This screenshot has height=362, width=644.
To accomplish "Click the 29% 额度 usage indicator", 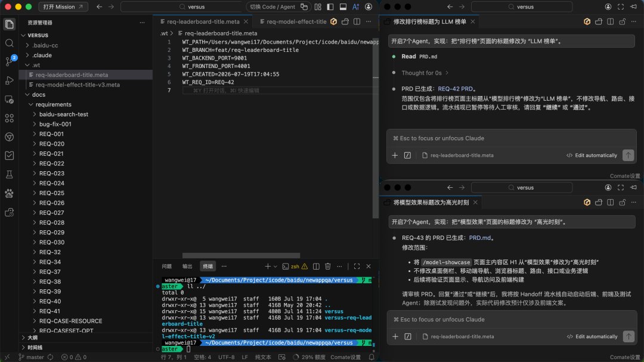I will 309,357.
